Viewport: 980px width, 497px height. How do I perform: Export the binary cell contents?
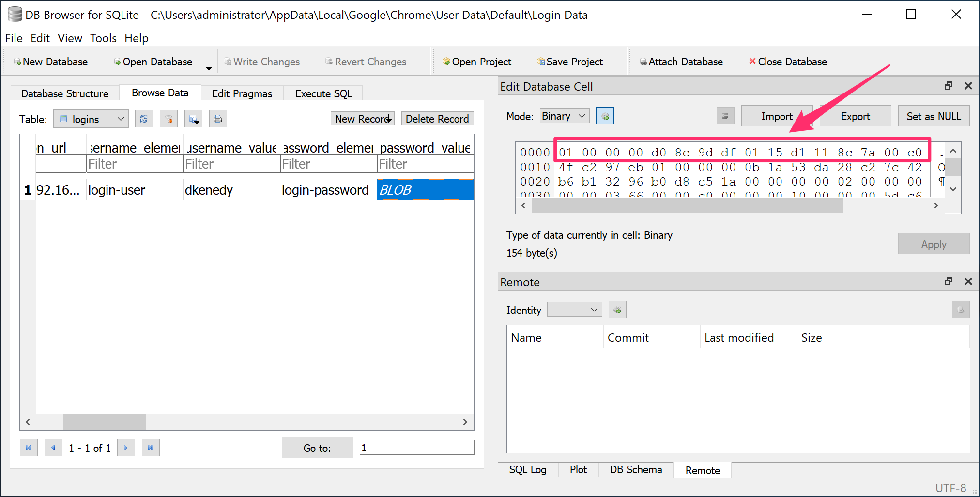855,116
